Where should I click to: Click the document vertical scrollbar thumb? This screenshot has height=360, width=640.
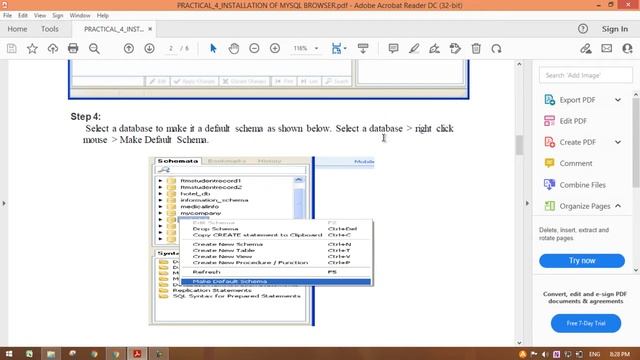pyautogui.click(x=519, y=145)
